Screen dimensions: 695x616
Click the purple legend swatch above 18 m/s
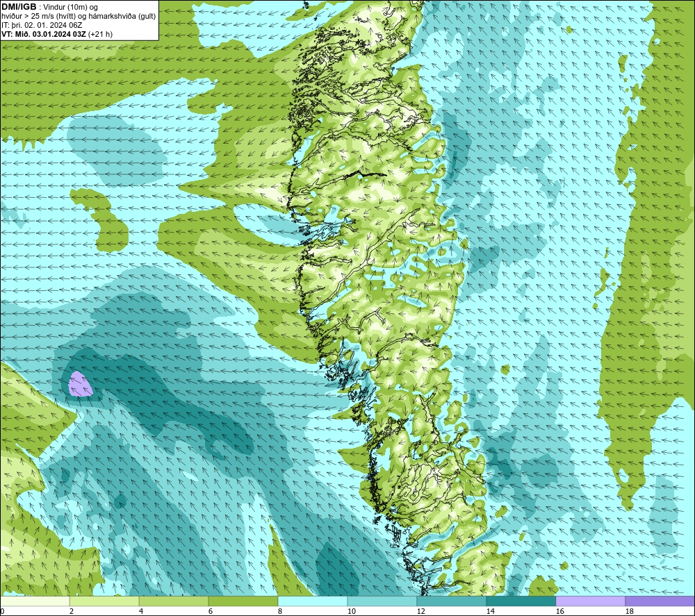pos(660,601)
